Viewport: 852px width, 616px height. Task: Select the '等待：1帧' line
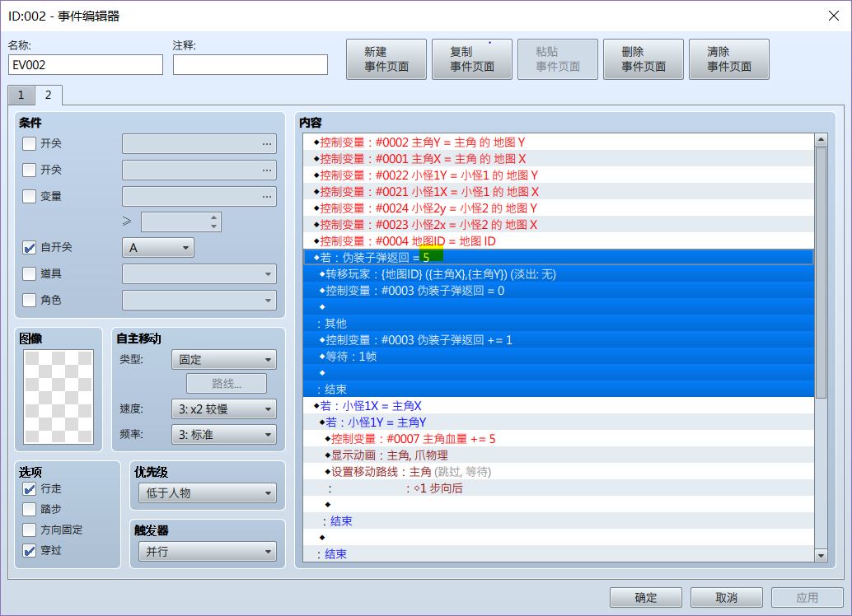coord(559,357)
